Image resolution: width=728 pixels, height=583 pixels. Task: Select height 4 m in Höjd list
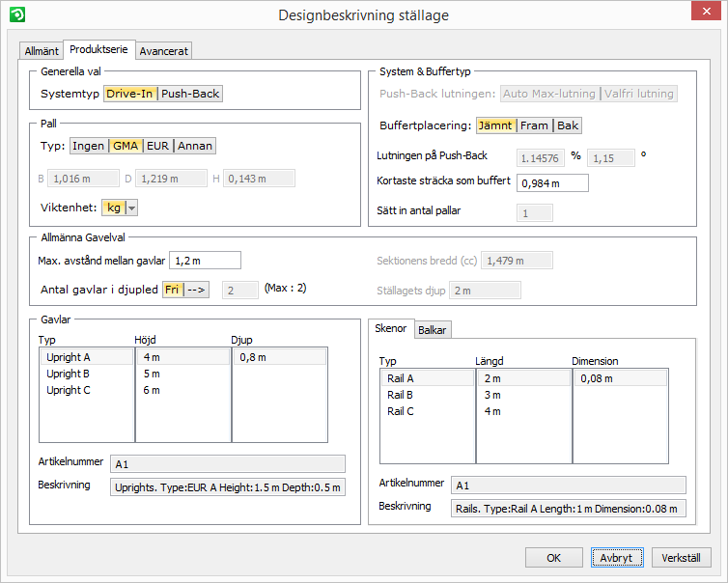point(183,357)
